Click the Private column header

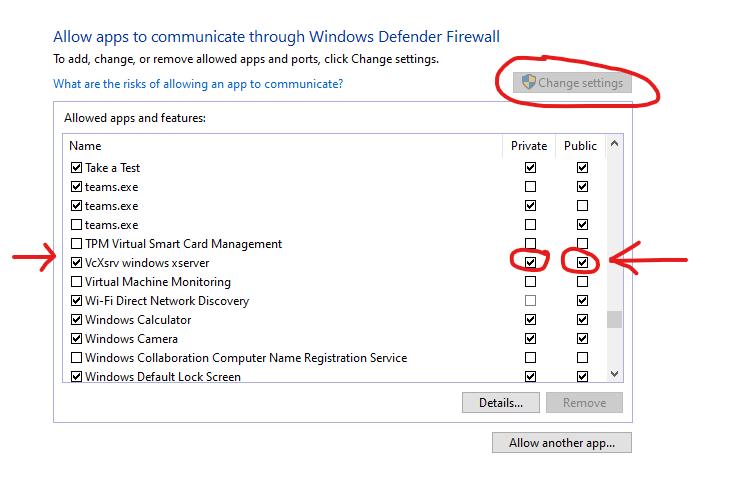(529, 146)
